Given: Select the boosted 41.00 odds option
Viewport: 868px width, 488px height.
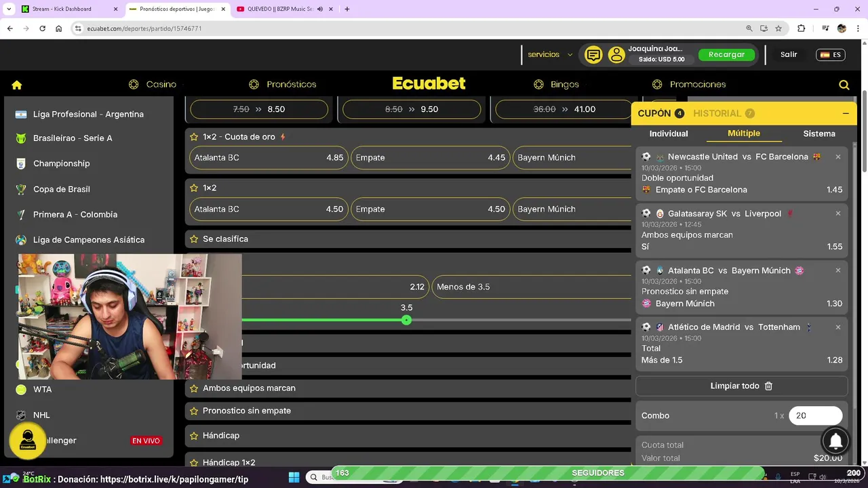Looking at the screenshot, I should [564, 109].
